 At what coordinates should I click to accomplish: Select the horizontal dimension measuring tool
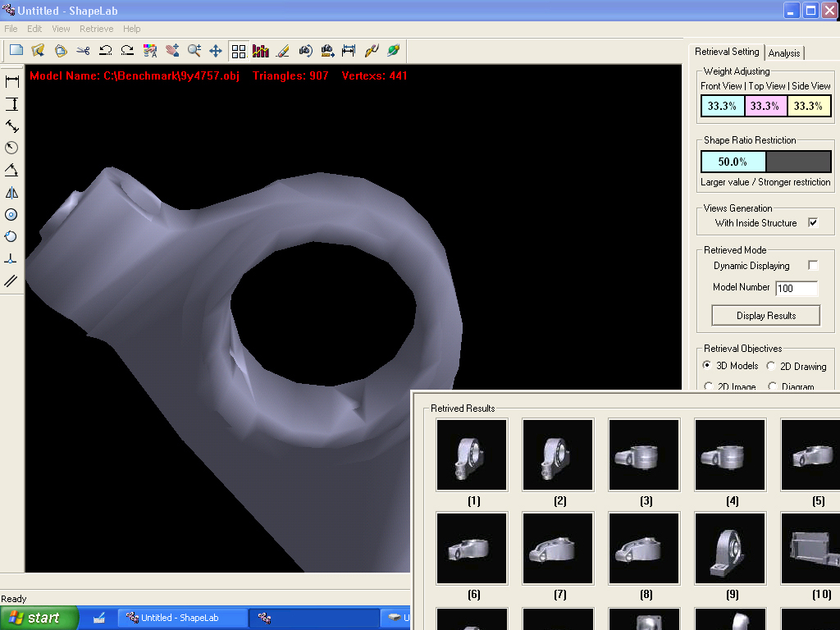click(x=12, y=81)
